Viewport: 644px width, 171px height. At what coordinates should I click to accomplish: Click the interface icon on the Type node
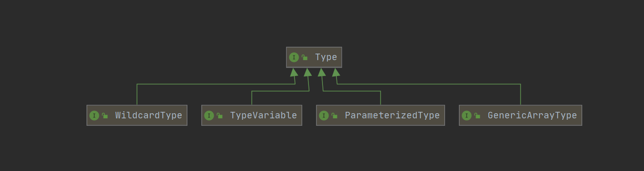click(x=294, y=57)
